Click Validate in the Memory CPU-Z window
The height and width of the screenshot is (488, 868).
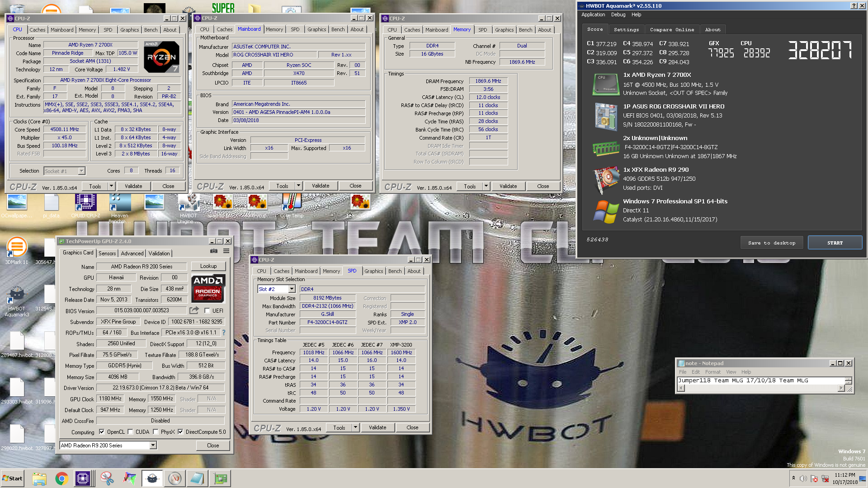[x=508, y=186]
